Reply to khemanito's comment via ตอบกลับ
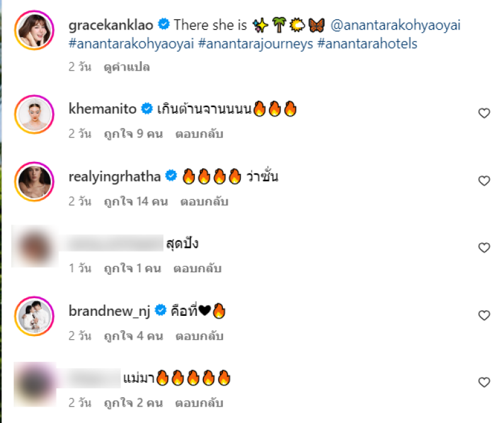This screenshot has width=504, height=423. 199,134
